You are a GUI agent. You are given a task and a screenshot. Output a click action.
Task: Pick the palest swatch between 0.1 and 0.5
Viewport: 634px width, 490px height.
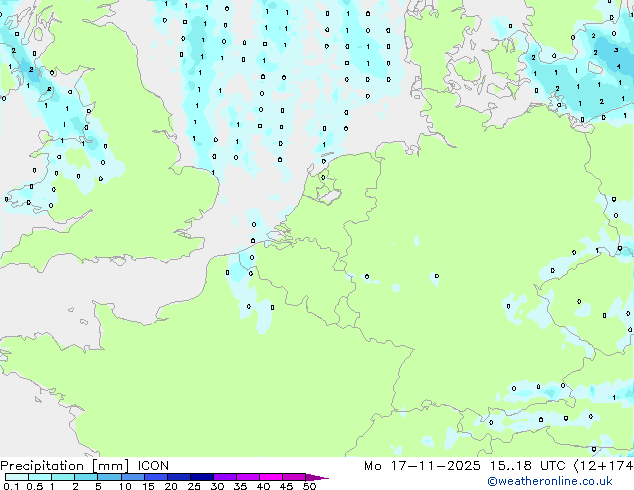17,477
